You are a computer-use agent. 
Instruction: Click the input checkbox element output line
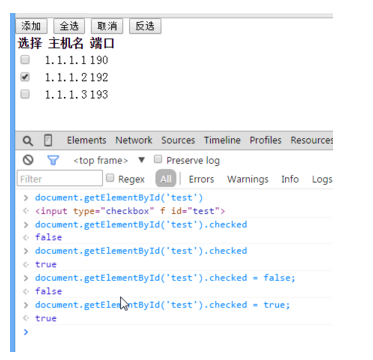pyautogui.click(x=130, y=211)
